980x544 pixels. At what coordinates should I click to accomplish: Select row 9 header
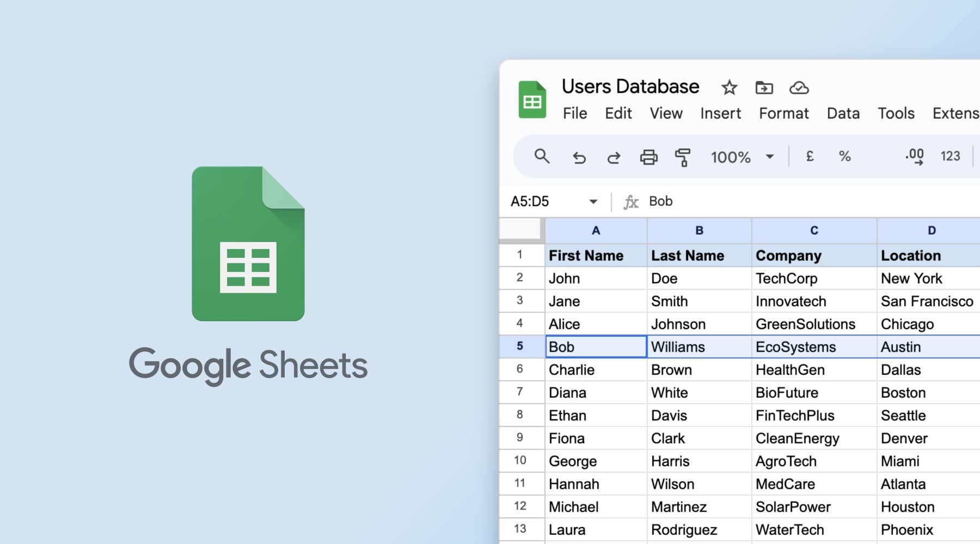click(x=520, y=438)
